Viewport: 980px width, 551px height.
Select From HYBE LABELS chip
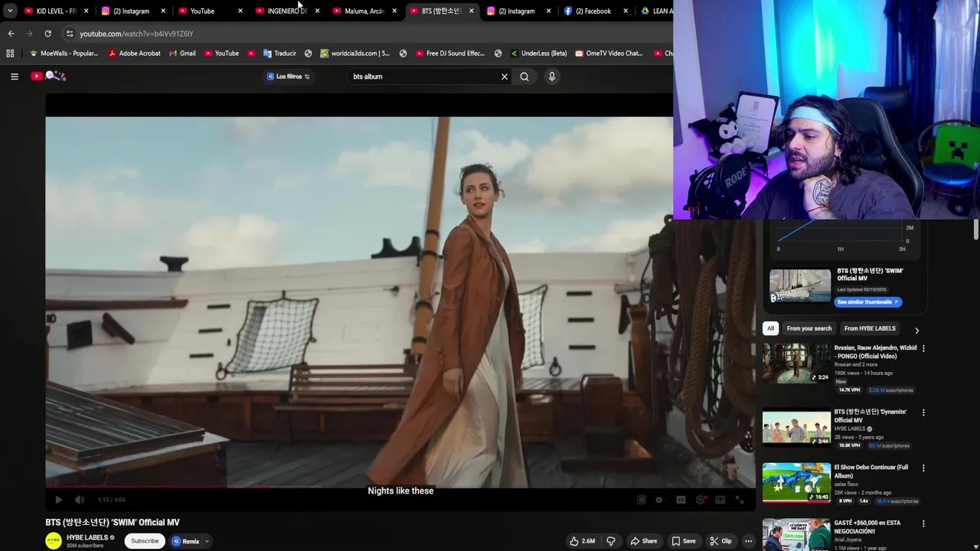[870, 328]
